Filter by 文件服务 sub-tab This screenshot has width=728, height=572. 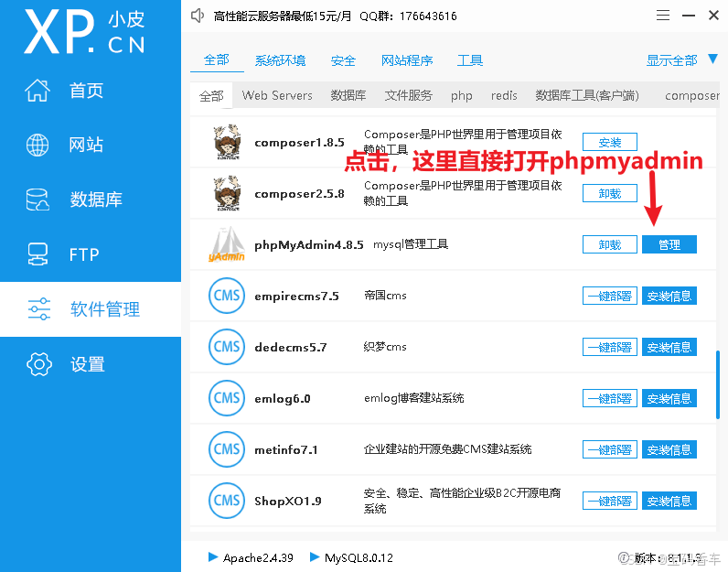tap(409, 96)
